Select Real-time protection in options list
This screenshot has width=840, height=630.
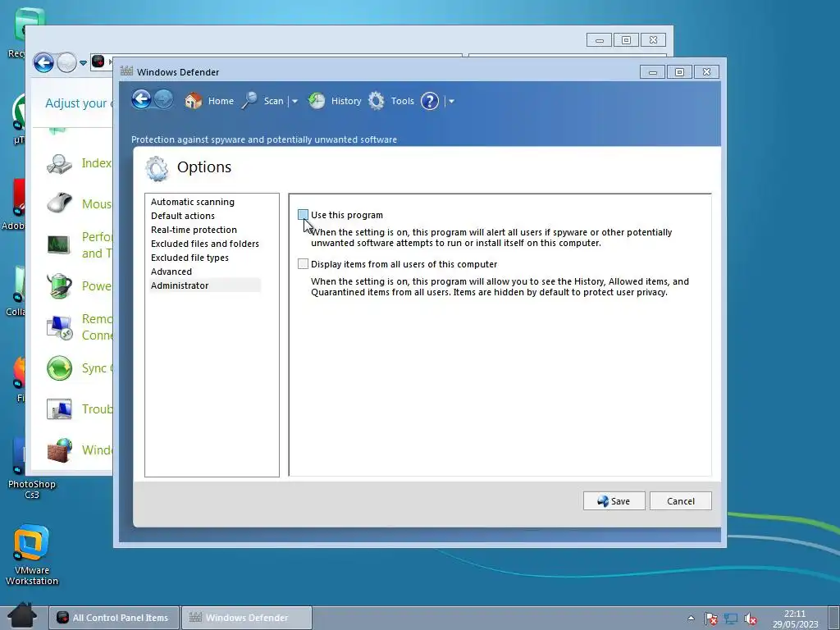pyautogui.click(x=194, y=230)
